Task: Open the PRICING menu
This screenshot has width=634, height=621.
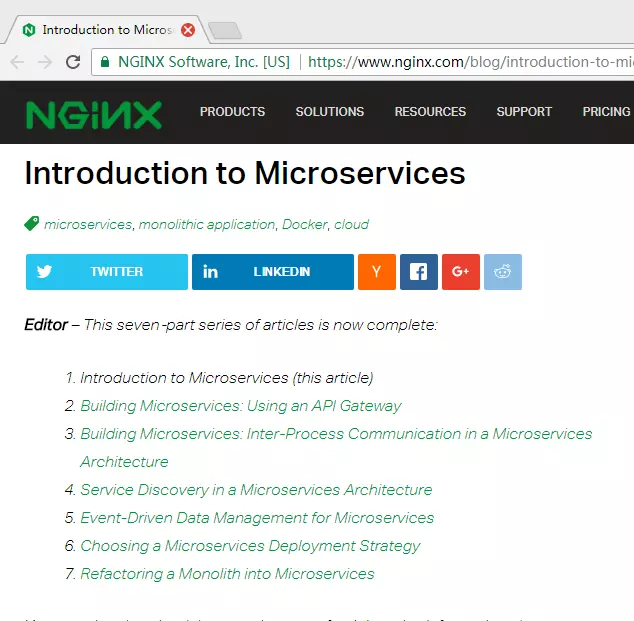Action: pyautogui.click(x=606, y=112)
